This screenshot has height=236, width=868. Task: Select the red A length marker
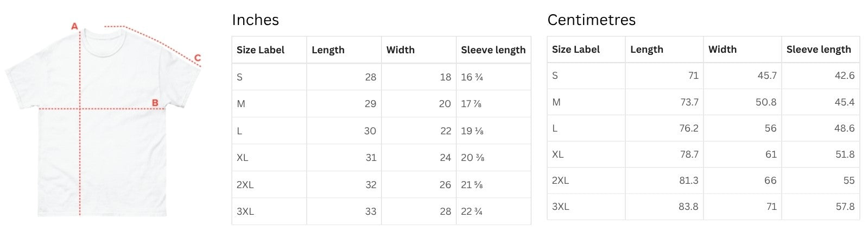[75, 26]
